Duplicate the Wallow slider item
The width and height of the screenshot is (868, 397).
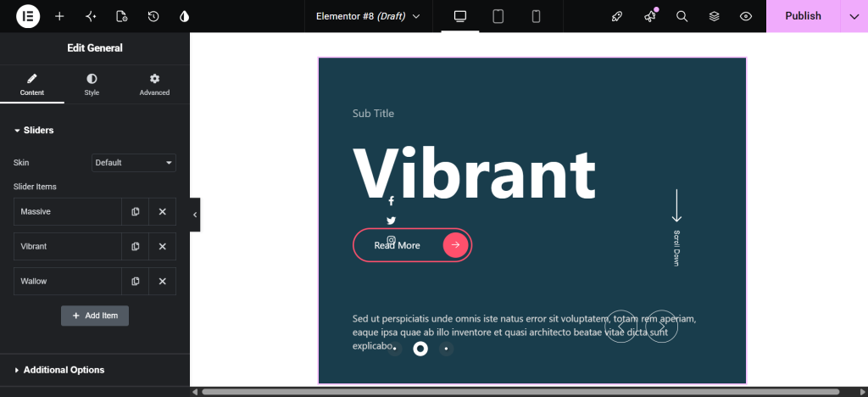tap(135, 282)
